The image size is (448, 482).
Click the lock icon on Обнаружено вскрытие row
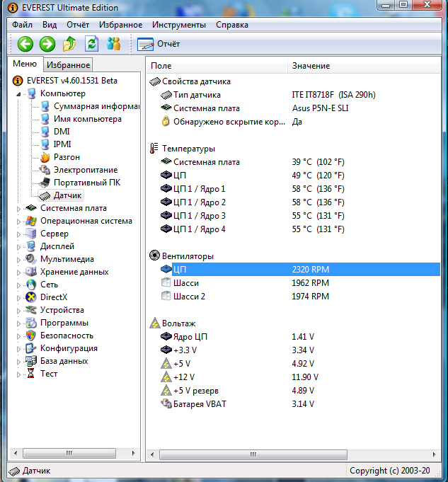tap(166, 121)
